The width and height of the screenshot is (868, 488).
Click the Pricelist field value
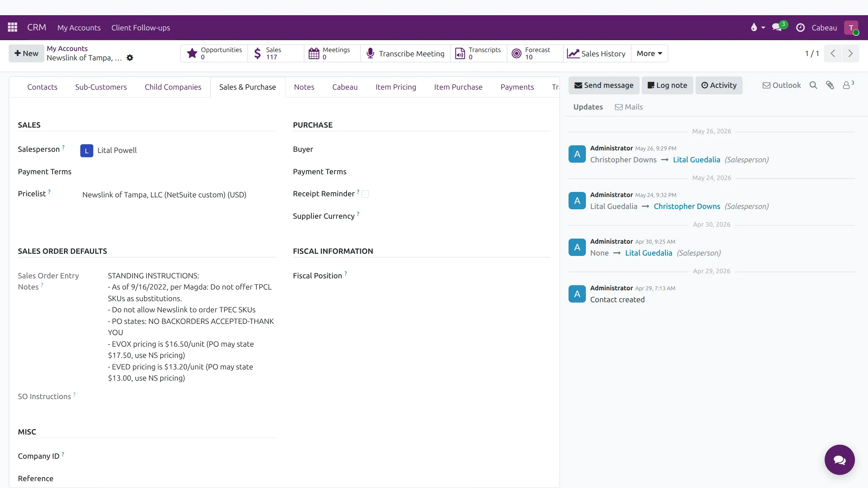(x=164, y=195)
